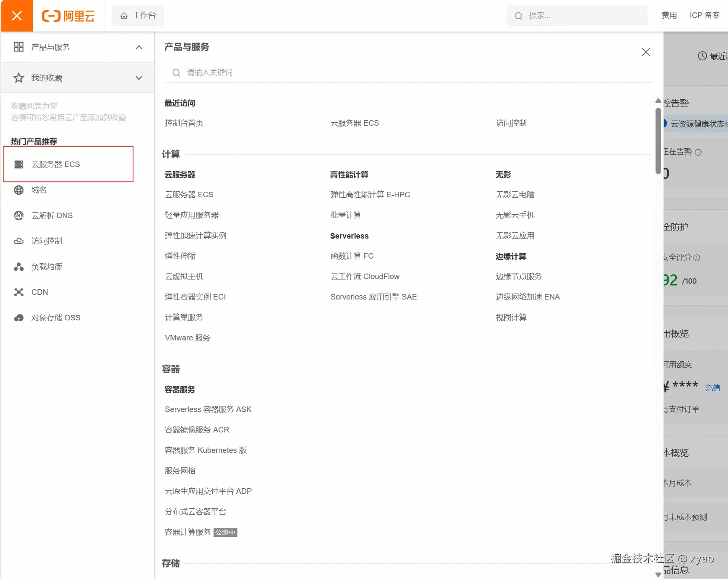
Task: Open 弹性伸缩 product
Action: tap(180, 256)
